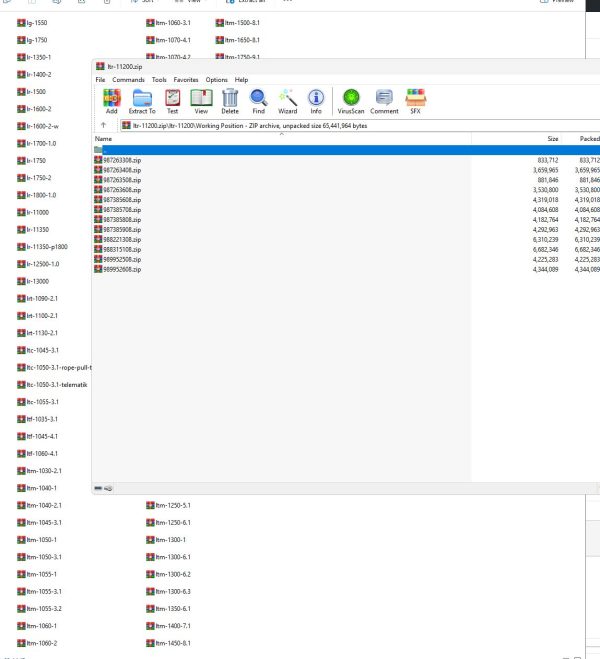Click the key icon in WinRAR status bar
Image resolution: width=600 pixels, height=659 pixels.
(108, 488)
